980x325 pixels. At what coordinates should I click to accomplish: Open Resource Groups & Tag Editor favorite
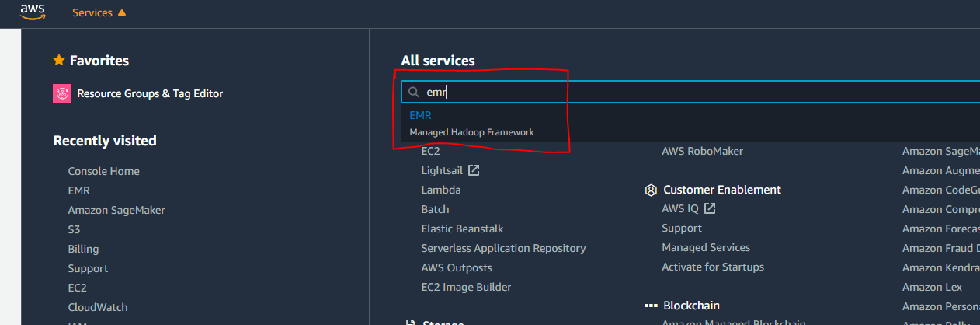(150, 93)
